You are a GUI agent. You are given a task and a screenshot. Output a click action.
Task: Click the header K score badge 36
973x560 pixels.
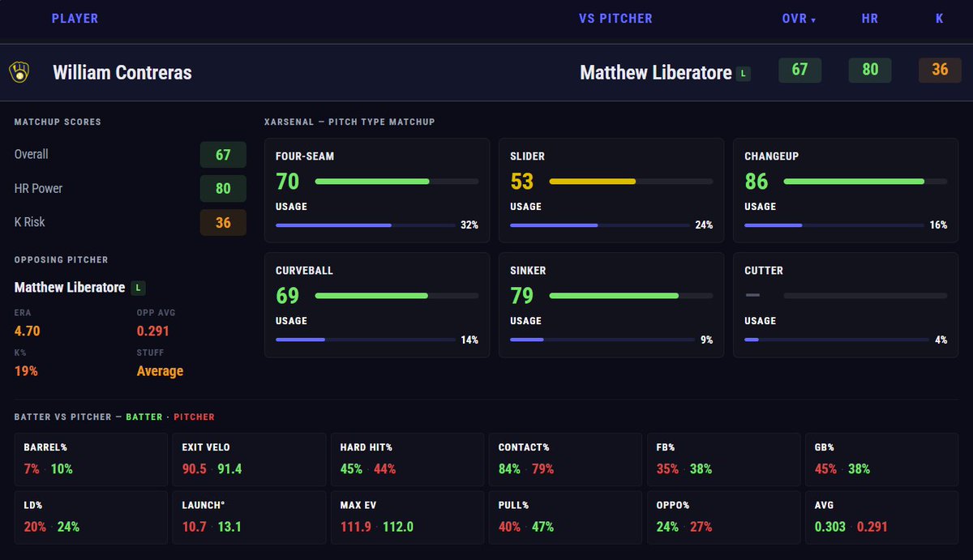tap(940, 70)
